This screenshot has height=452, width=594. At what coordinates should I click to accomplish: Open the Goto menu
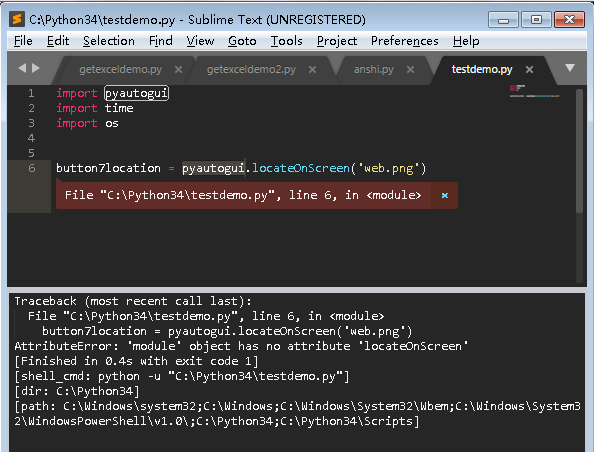pos(242,41)
